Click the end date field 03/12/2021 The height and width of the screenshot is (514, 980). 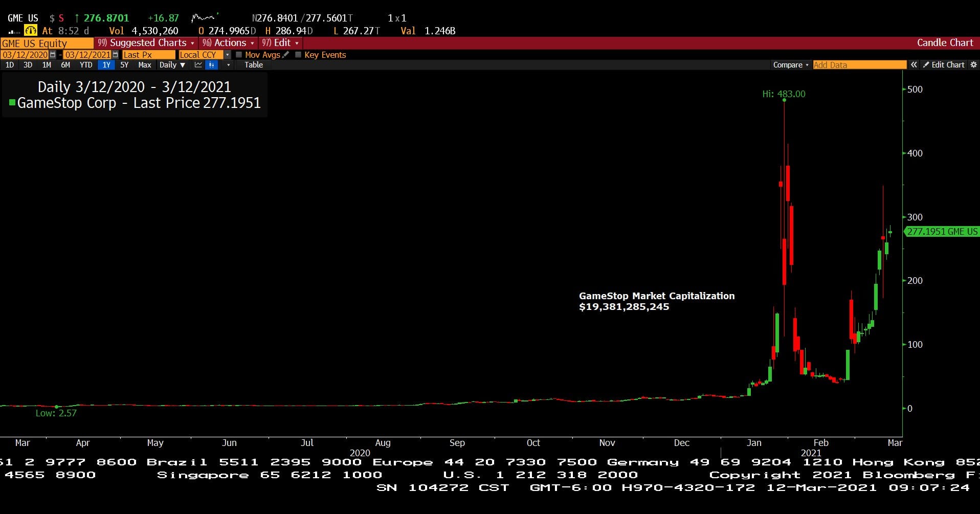87,55
